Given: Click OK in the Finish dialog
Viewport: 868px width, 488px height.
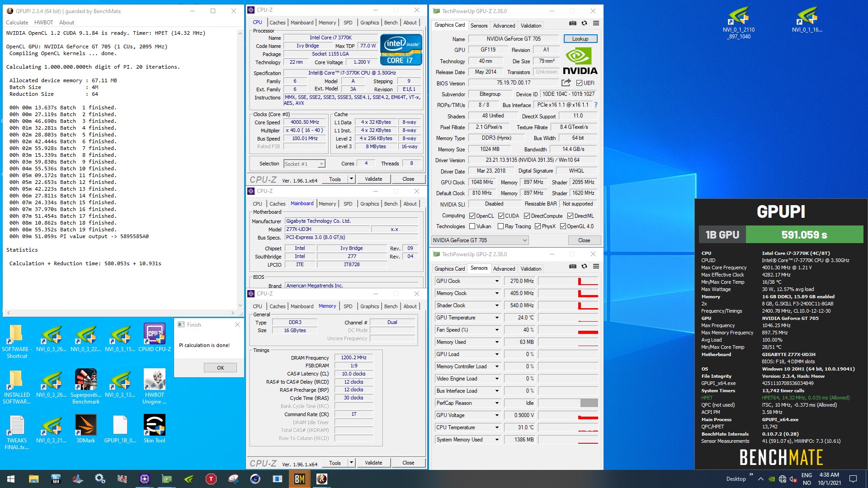Looking at the screenshot, I should [x=220, y=368].
